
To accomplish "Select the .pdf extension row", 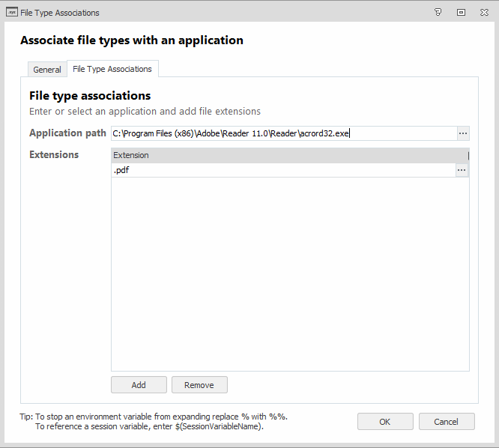I will (x=282, y=170).
